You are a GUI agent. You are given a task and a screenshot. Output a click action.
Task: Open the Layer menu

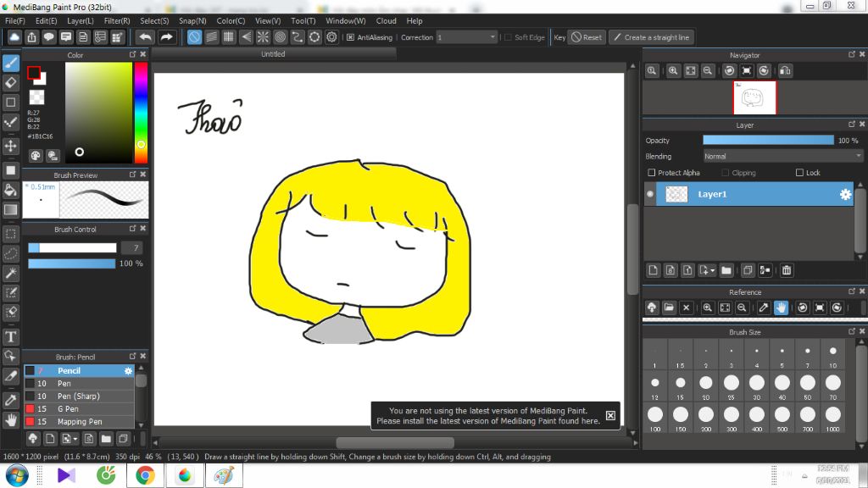(x=81, y=21)
